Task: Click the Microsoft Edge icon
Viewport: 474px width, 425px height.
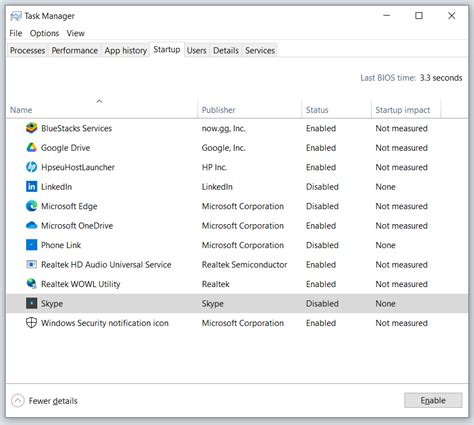Action: pos(31,206)
